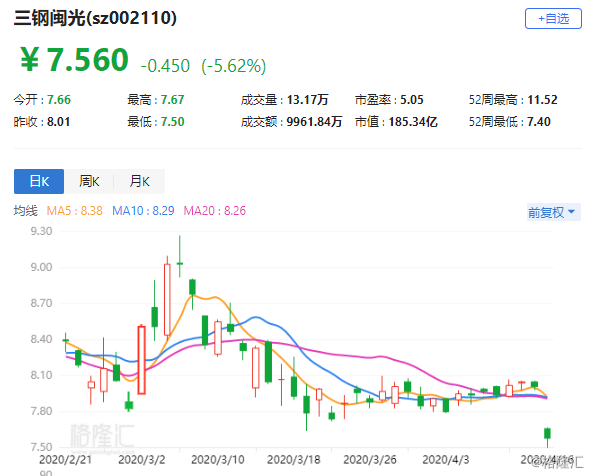Click the 最低 7.50 daily low
The width and height of the screenshot is (591, 476).
(156, 122)
